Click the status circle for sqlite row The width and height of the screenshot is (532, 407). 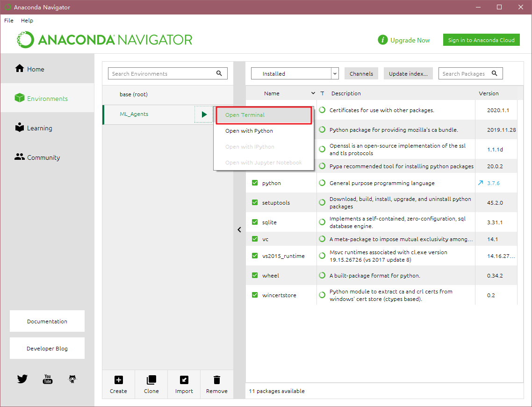322,222
